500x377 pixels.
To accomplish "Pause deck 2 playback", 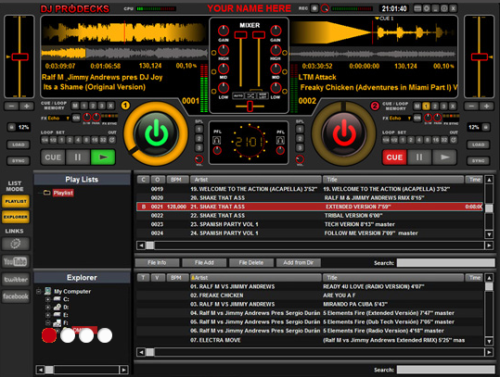I will [x=419, y=157].
